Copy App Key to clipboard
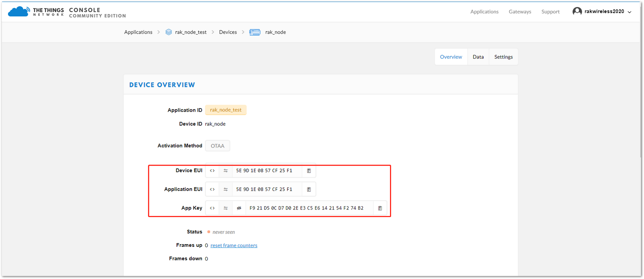Viewport: 644px width, 279px height. point(380,208)
